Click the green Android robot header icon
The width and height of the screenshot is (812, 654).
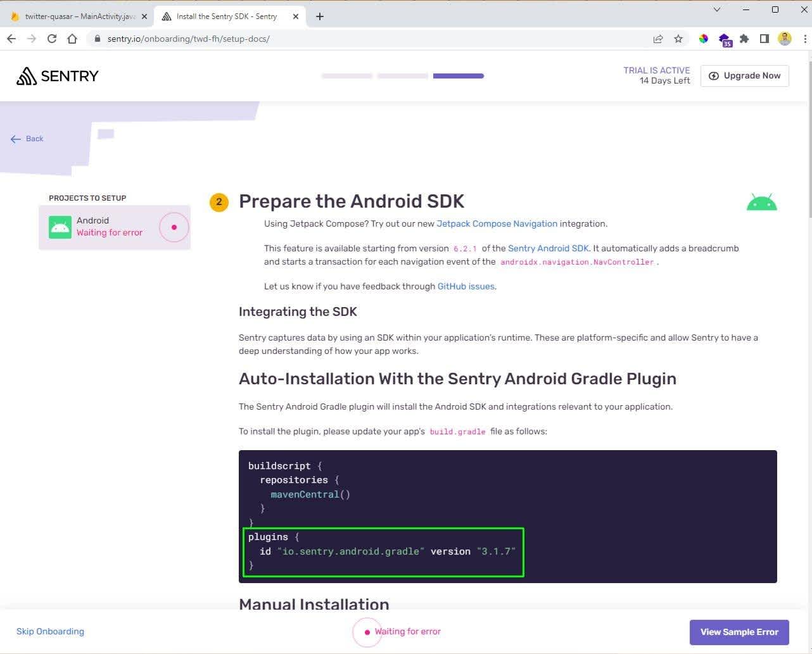click(762, 202)
